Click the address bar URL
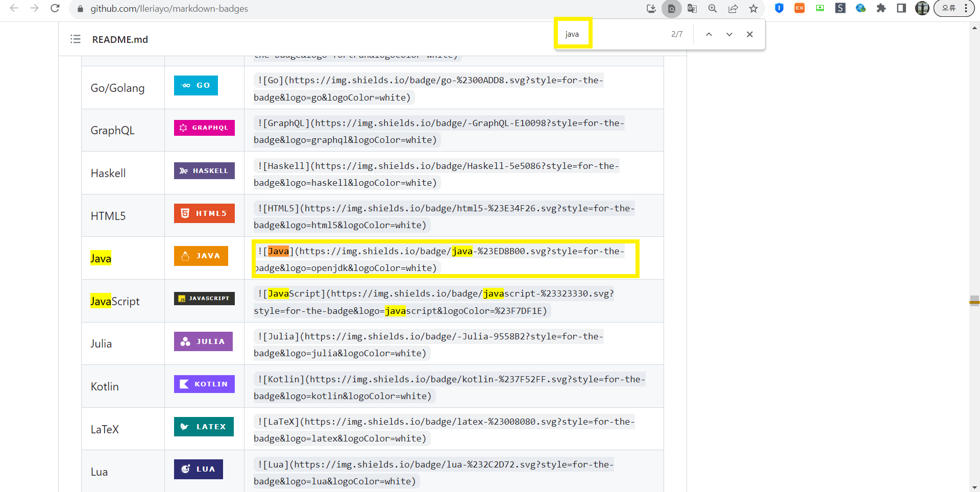Screen dimensions: 980x492 click(x=169, y=9)
